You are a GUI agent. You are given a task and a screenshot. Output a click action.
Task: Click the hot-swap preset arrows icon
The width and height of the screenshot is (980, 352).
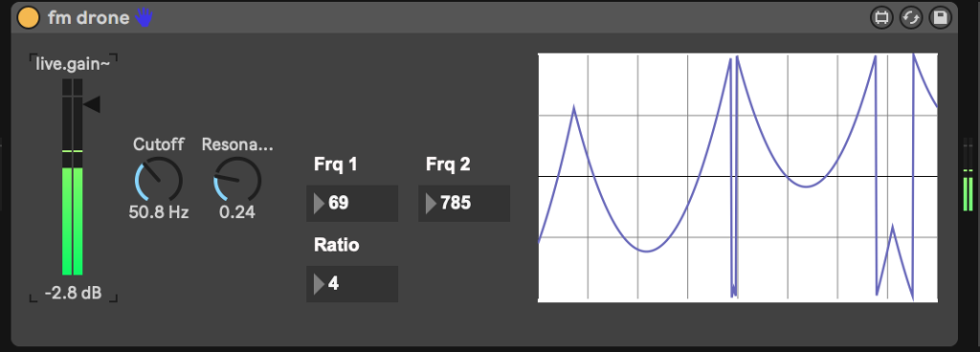coord(911,17)
